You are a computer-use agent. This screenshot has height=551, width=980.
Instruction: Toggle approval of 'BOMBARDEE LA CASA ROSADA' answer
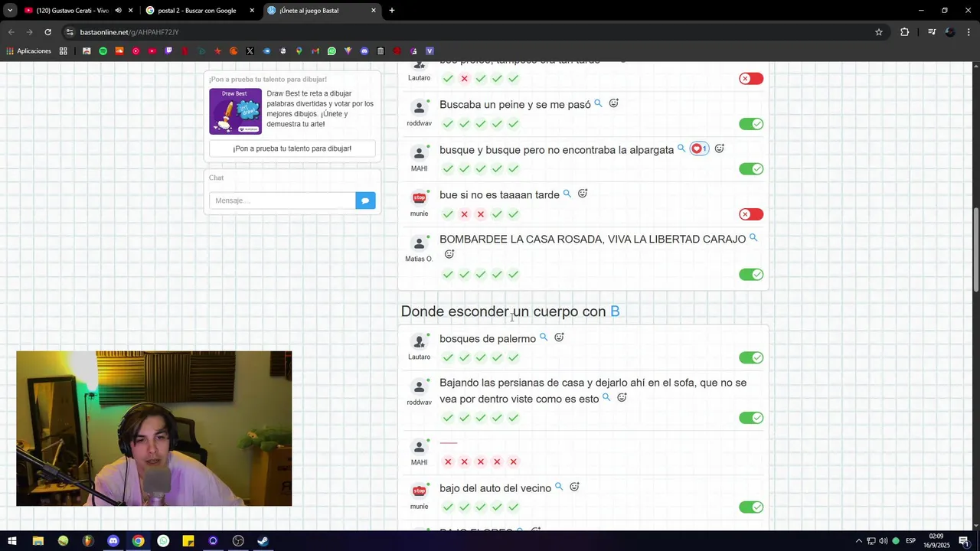tap(751, 275)
